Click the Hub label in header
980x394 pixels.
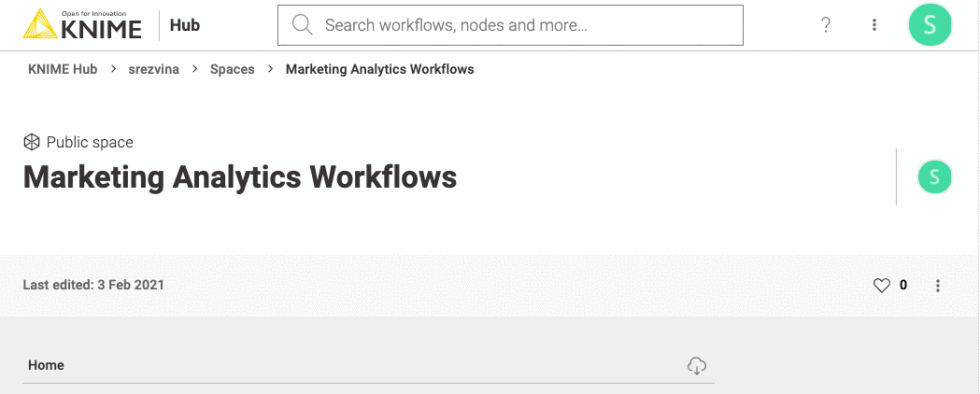tap(185, 25)
